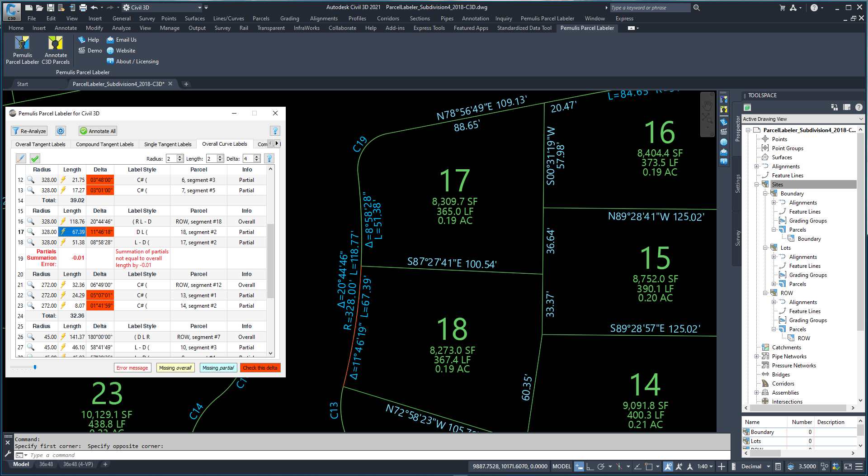Click the Email Us ribbon item
Screen dimensions: 868x476
pyautogui.click(x=122, y=40)
